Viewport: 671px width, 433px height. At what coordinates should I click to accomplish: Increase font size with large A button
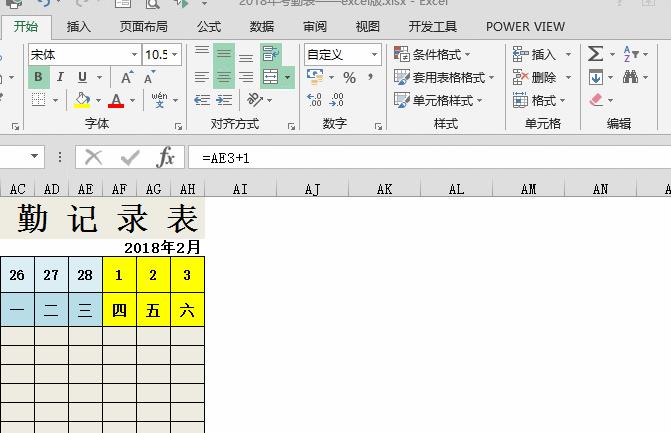click(x=127, y=77)
